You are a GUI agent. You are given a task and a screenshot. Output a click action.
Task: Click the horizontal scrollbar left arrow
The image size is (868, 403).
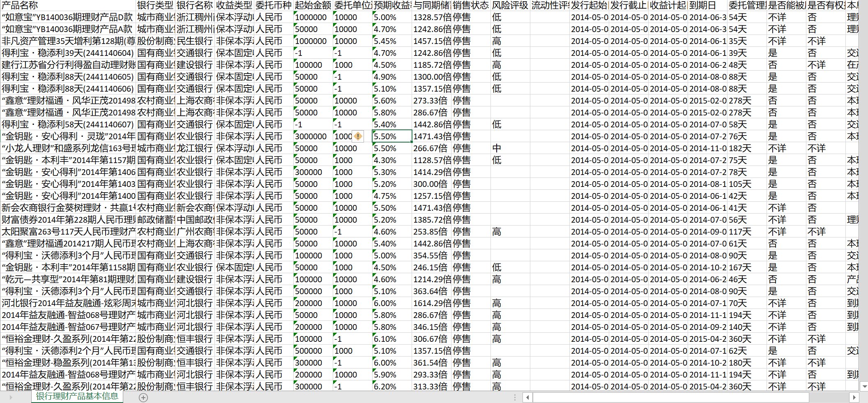click(x=528, y=397)
